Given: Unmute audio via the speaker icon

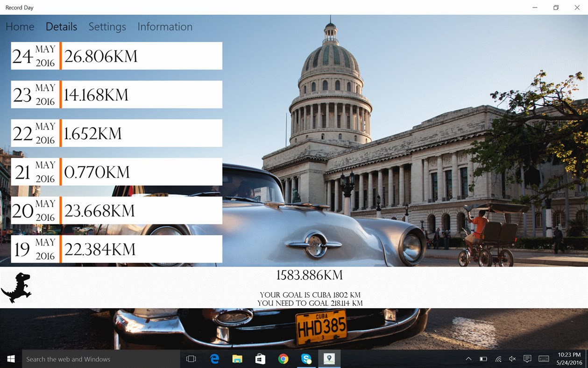Looking at the screenshot, I should coord(512,359).
